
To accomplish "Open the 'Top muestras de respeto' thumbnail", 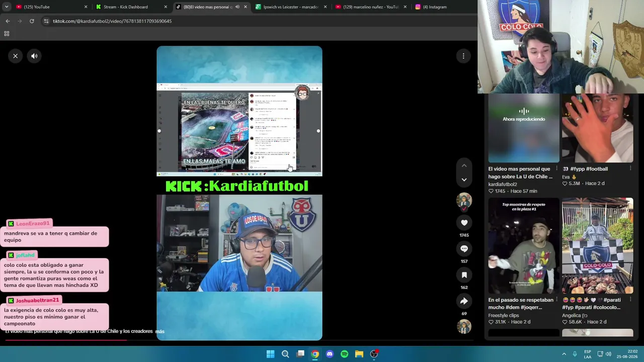I will tap(524, 246).
